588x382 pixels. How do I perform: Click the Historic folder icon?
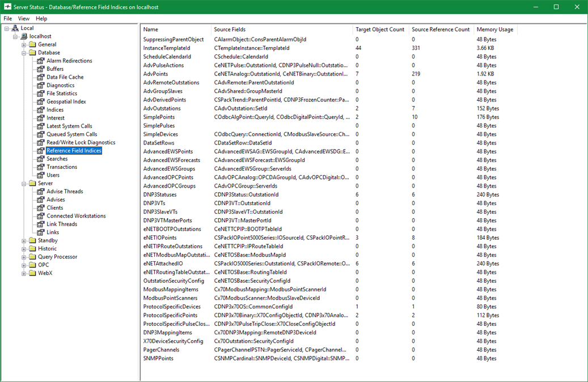32,249
